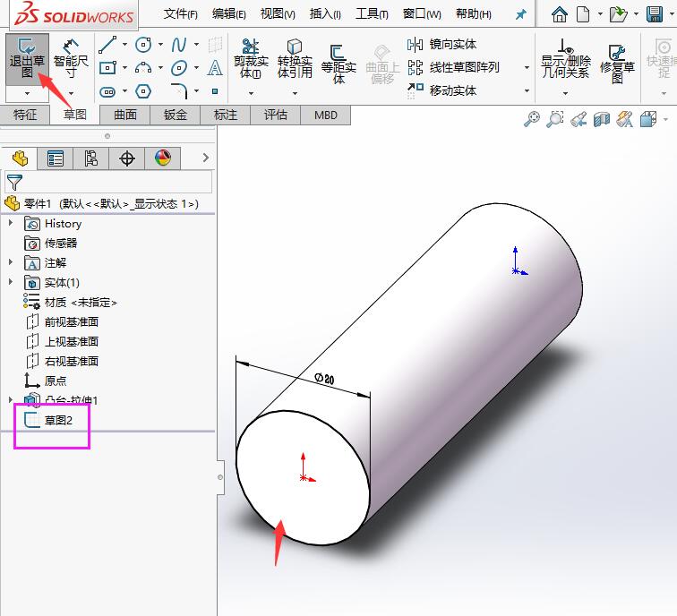Click the Ø20 dimension in the viewport
The image size is (677, 616).
(324, 379)
